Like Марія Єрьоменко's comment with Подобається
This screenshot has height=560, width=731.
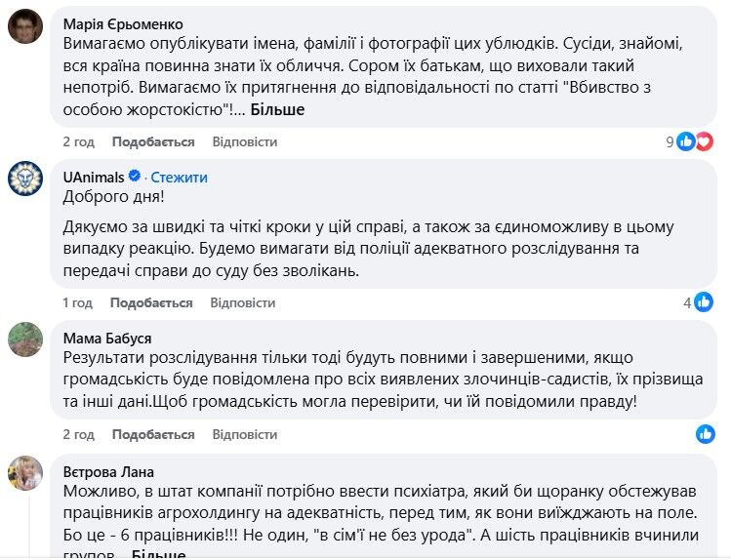(153, 141)
